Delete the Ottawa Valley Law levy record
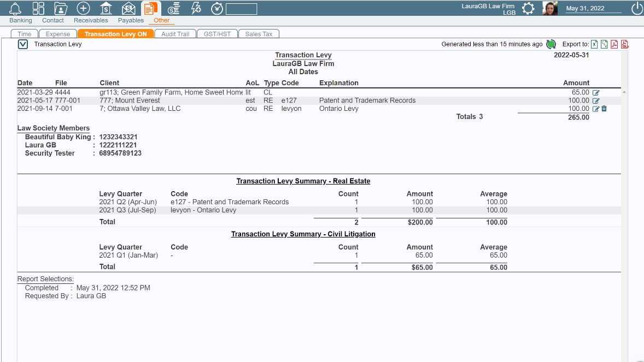 pyautogui.click(x=604, y=108)
